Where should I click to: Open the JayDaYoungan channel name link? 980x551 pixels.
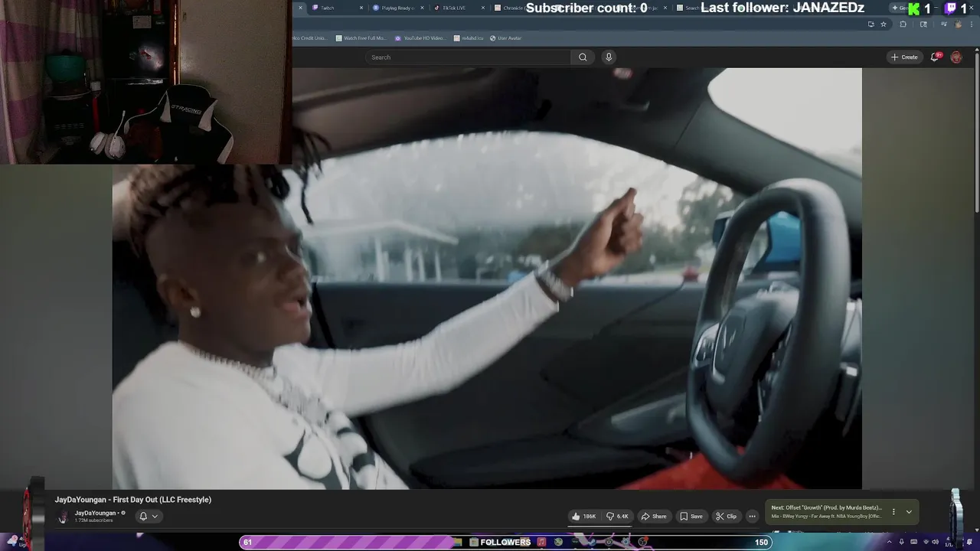click(95, 514)
